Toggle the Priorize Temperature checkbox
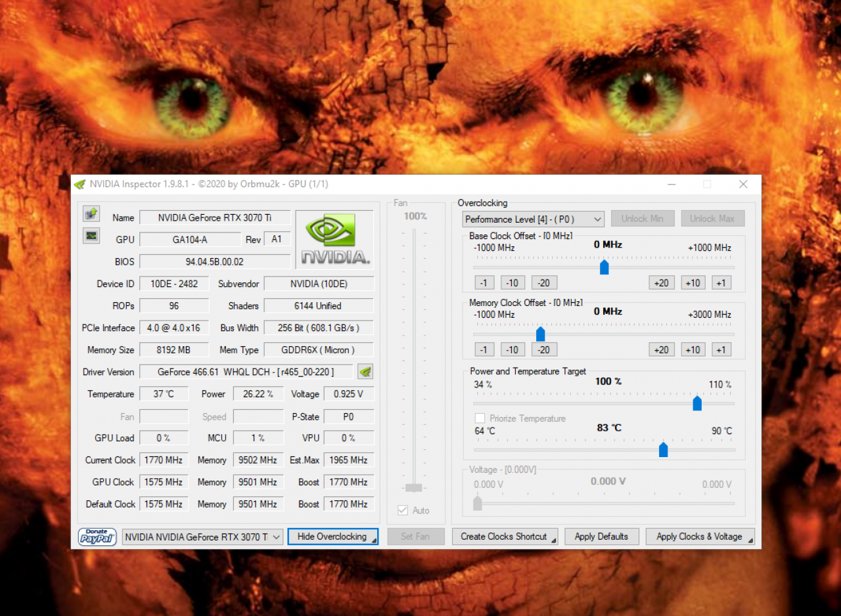Viewport: 841px width, 616px height. pyautogui.click(x=480, y=418)
